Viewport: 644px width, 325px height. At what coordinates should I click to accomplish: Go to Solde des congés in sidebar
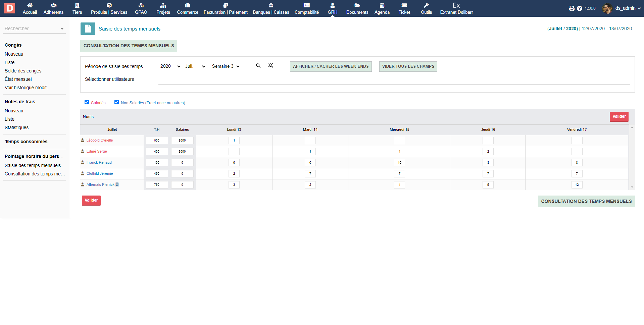coord(23,71)
